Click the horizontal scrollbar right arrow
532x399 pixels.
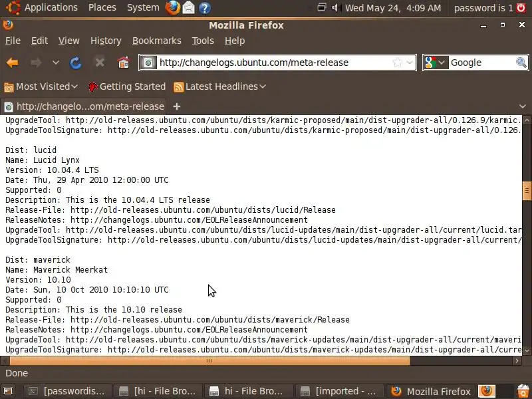517,360
